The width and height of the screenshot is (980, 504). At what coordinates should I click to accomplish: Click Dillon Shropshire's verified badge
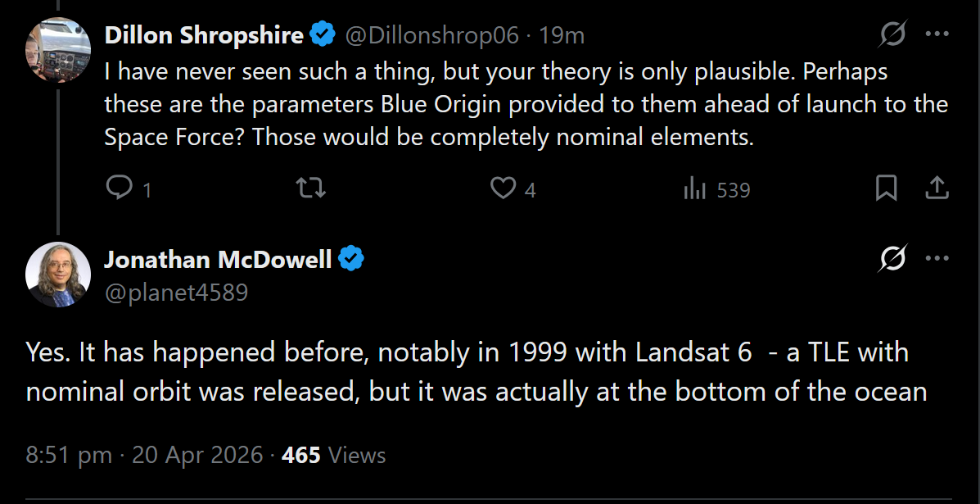coord(323,35)
